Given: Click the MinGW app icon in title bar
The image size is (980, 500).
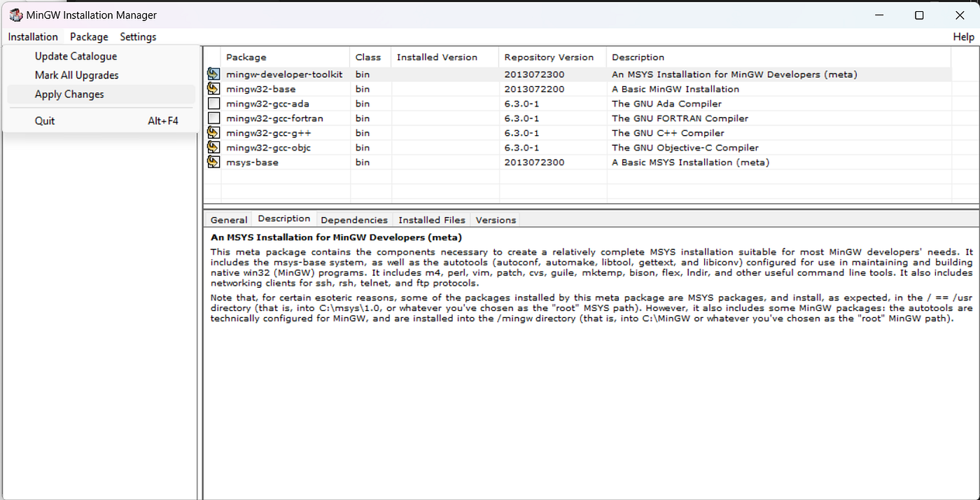Looking at the screenshot, I should coord(15,15).
